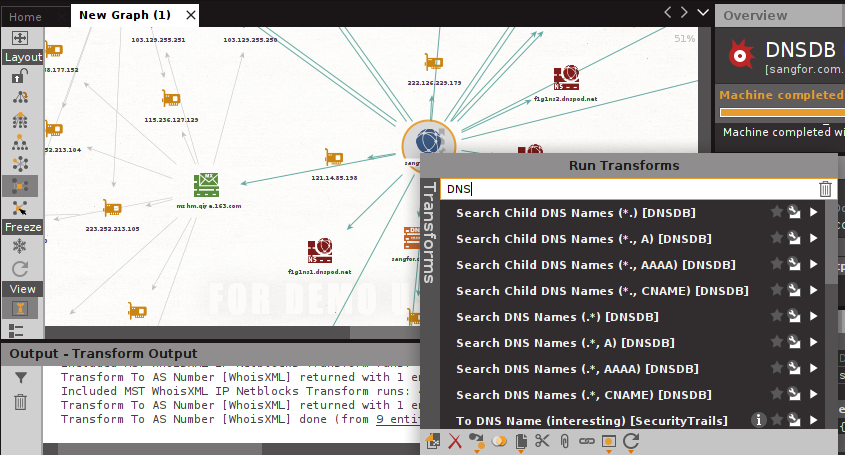
Task: Favorite Search Child DNS Names (*.) star
Action: [777, 212]
